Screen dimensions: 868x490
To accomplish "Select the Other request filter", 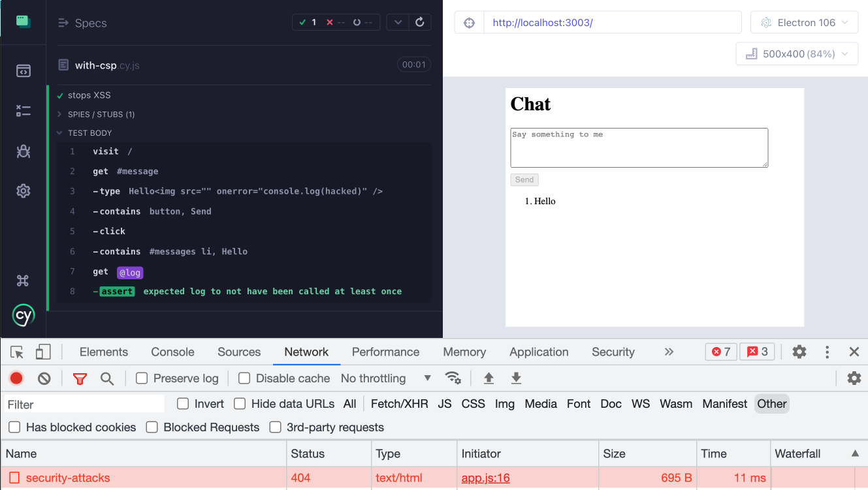I will tap(772, 404).
